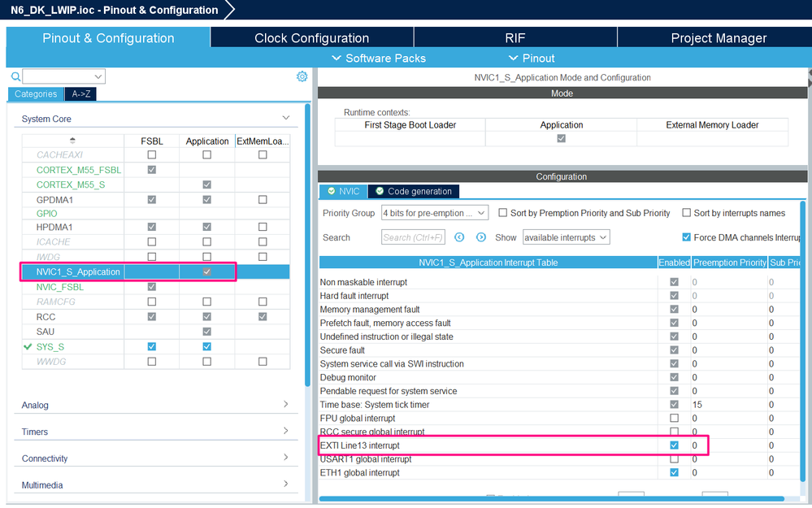Open the Project Manager tab
Screen dimensions: 812x508
click(719, 38)
